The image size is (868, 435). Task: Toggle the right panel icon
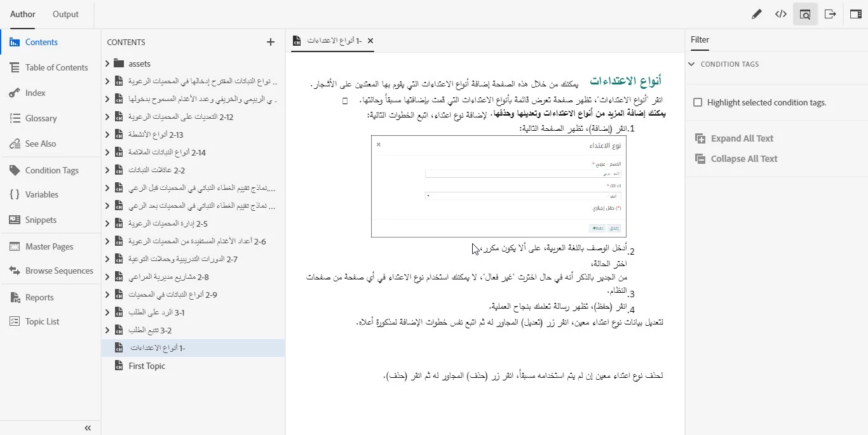pos(856,14)
